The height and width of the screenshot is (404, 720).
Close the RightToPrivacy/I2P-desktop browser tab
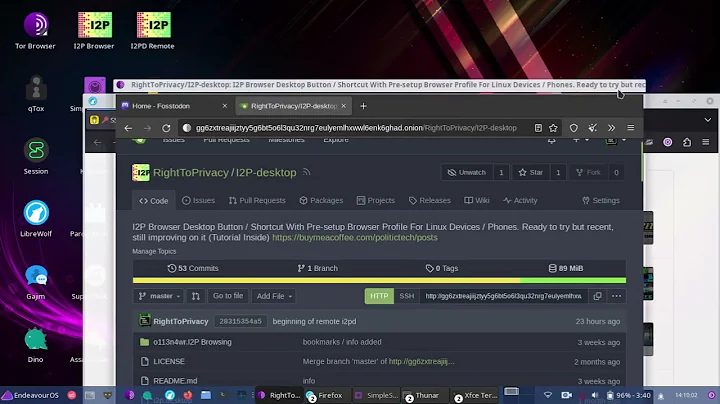[x=343, y=106]
